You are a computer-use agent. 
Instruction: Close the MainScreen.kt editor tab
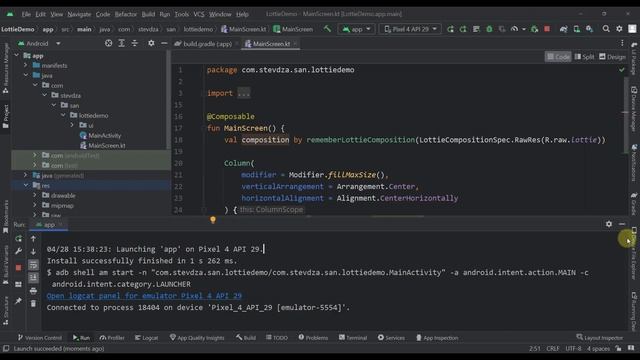point(295,44)
